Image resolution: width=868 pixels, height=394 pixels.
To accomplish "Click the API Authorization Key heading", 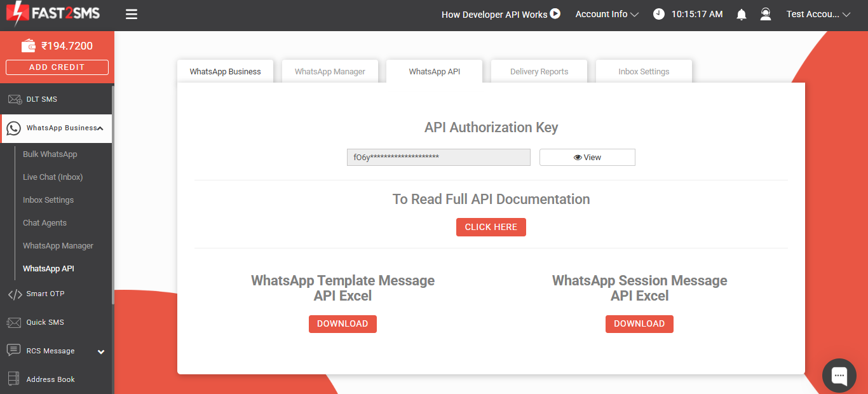I will (x=491, y=127).
